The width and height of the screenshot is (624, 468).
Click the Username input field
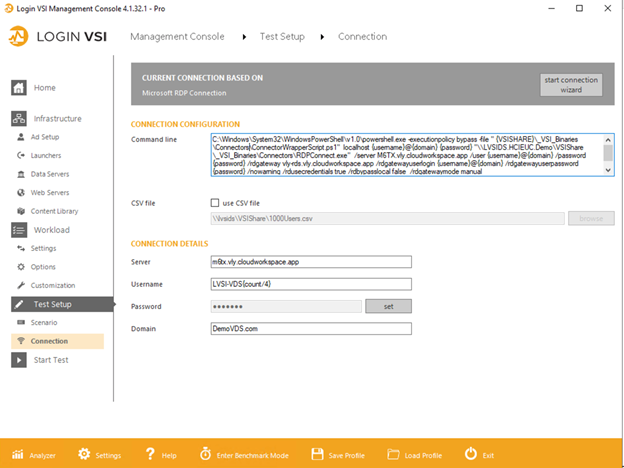coord(310,284)
